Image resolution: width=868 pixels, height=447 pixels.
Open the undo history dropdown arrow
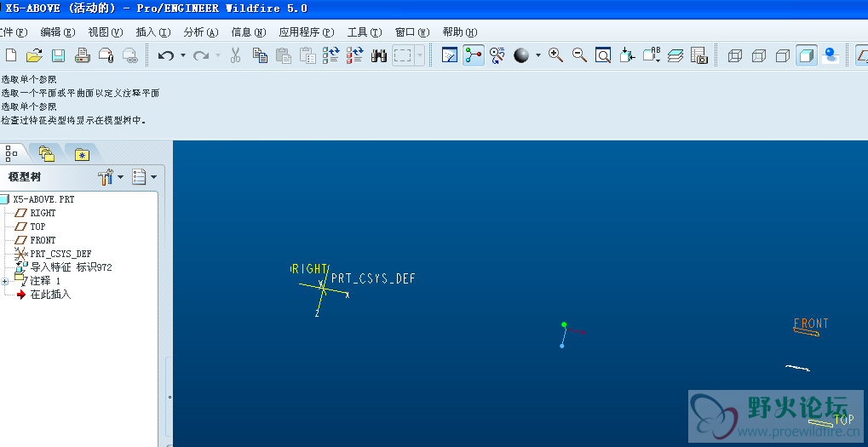pyautogui.click(x=182, y=55)
